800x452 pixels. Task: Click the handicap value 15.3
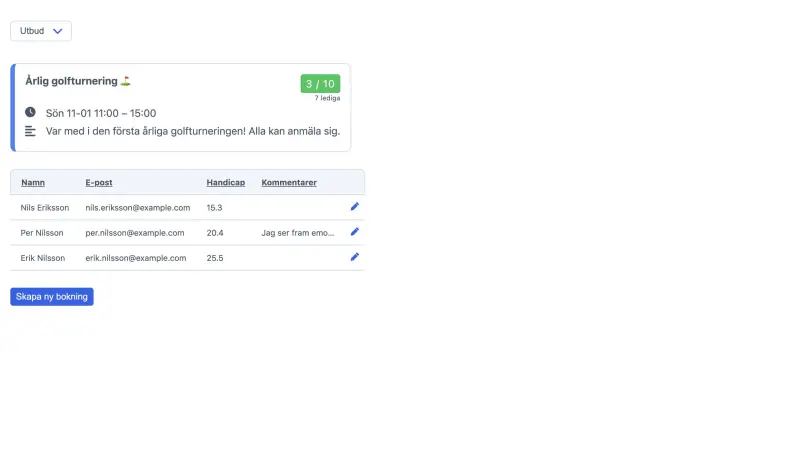coord(214,208)
